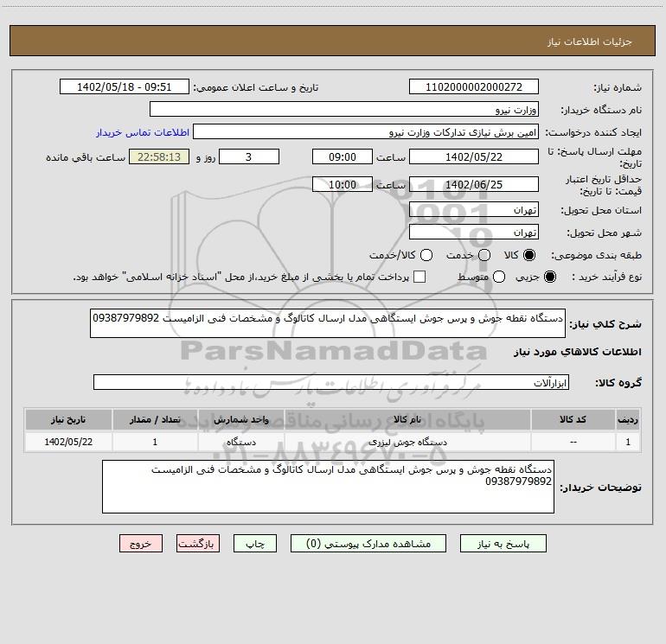Click the بازگشت back button
The width and height of the screenshot is (666, 644).
tap(198, 544)
